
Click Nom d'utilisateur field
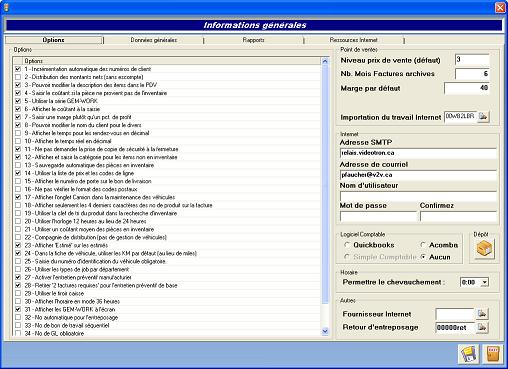[418, 196]
